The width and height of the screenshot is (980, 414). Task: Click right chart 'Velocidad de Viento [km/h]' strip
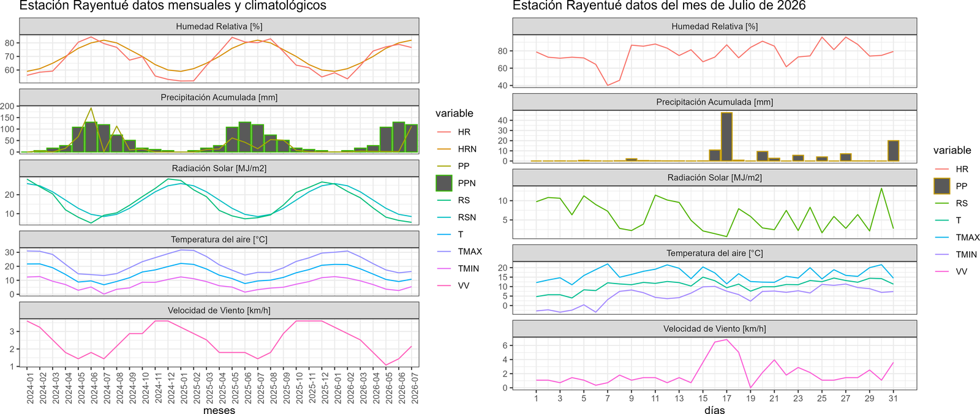coord(715,329)
